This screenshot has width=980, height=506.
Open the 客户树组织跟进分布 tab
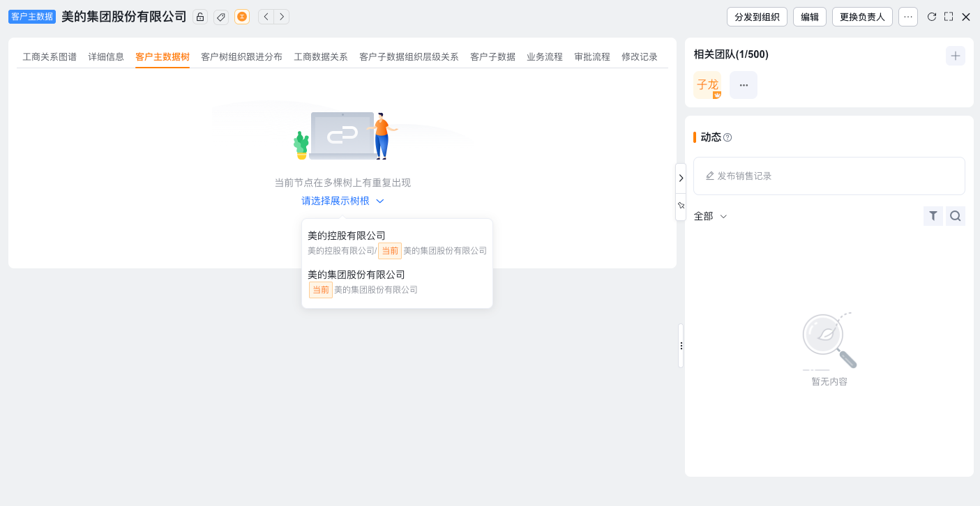[241, 57]
